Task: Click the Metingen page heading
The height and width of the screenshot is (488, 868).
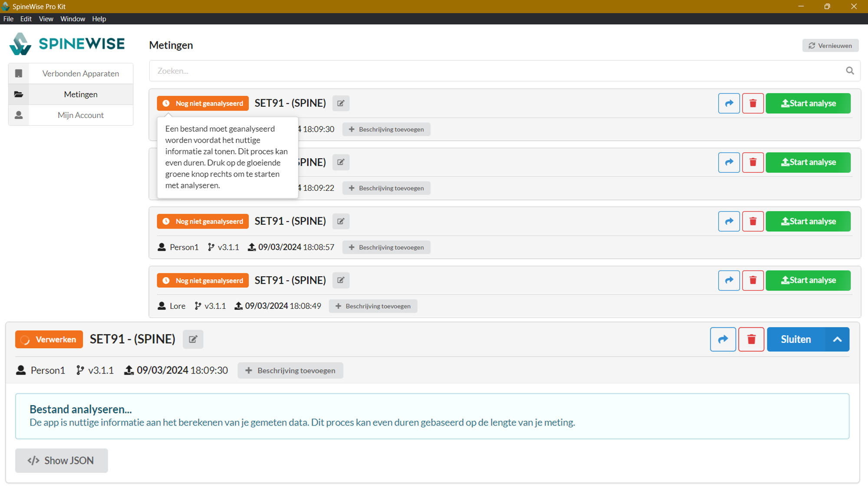Action: click(171, 45)
